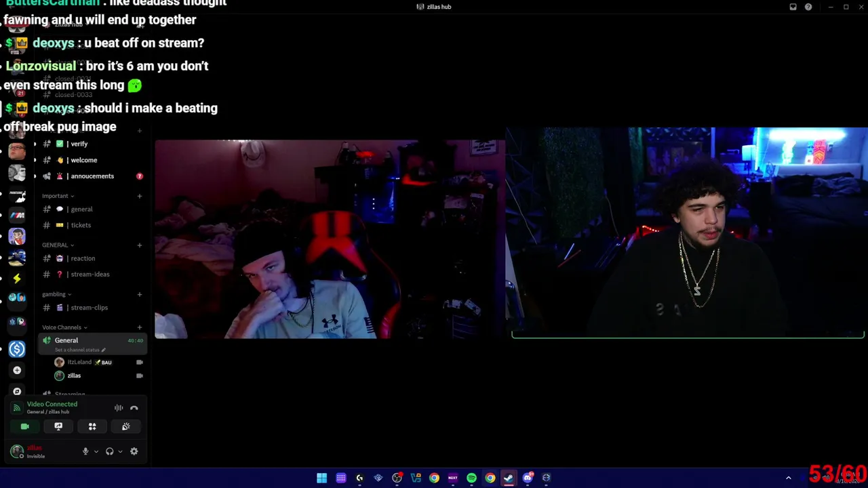Open OBS Studio from the taskbar

coord(397,478)
